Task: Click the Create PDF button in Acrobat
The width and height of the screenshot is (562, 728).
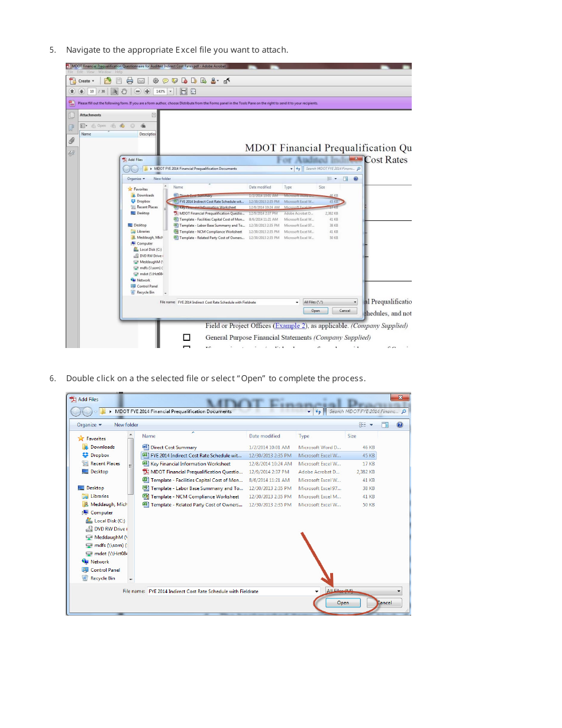Action: (x=82, y=81)
